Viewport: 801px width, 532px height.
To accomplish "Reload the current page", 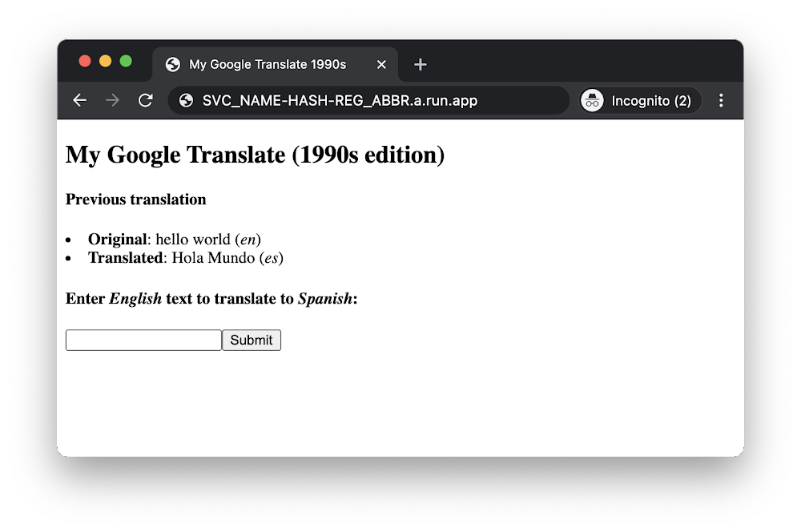I will click(x=145, y=100).
